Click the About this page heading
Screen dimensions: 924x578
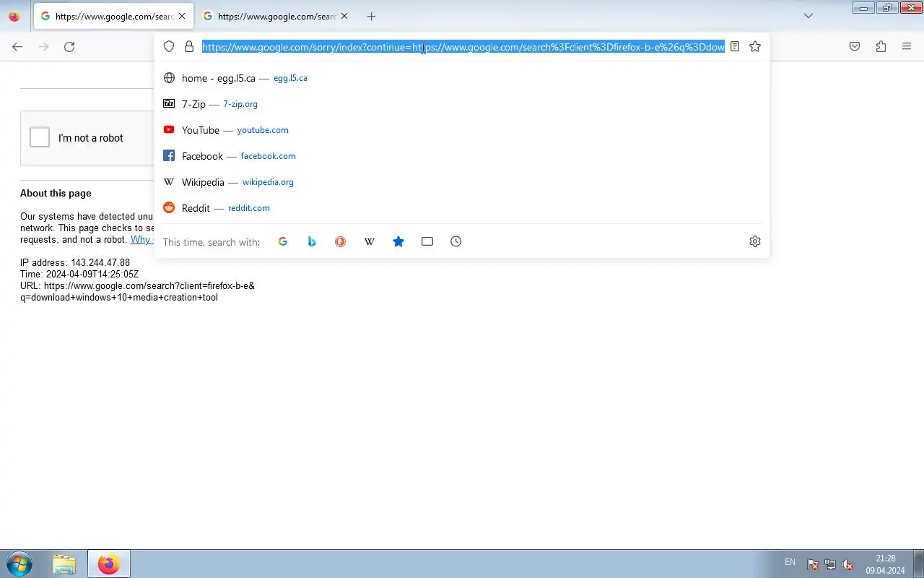pos(56,194)
